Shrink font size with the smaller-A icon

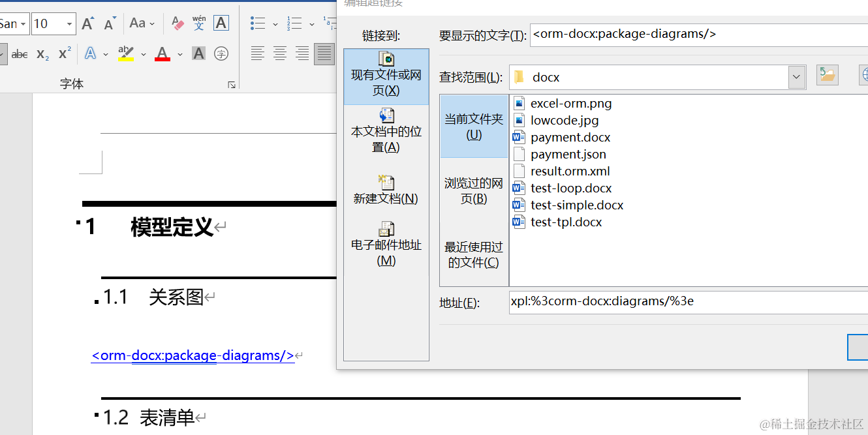[x=109, y=24]
